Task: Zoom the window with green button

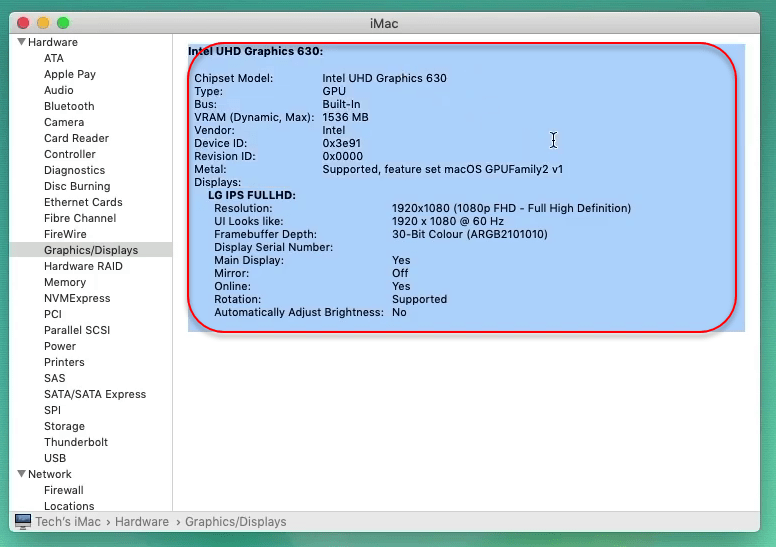Action: [63, 23]
